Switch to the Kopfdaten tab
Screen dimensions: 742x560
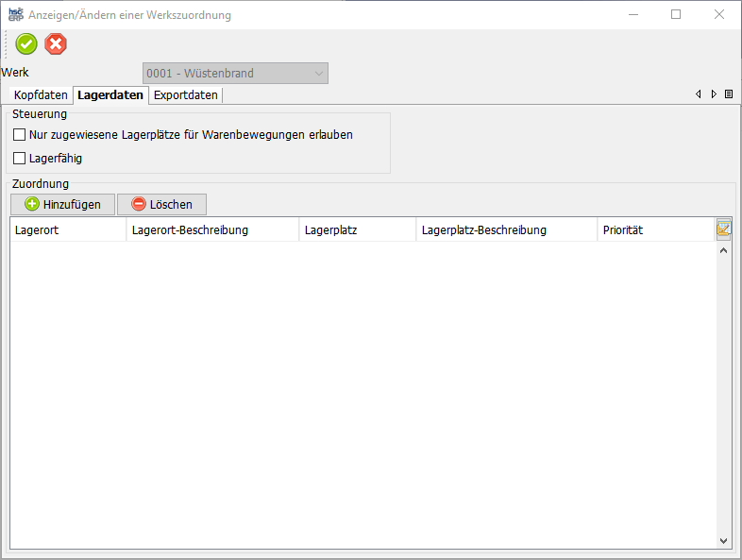point(41,95)
